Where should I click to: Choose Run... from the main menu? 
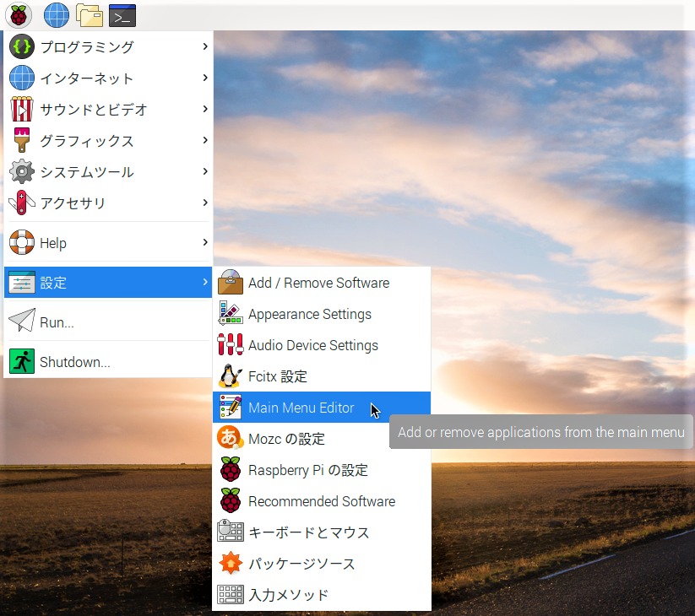point(108,322)
